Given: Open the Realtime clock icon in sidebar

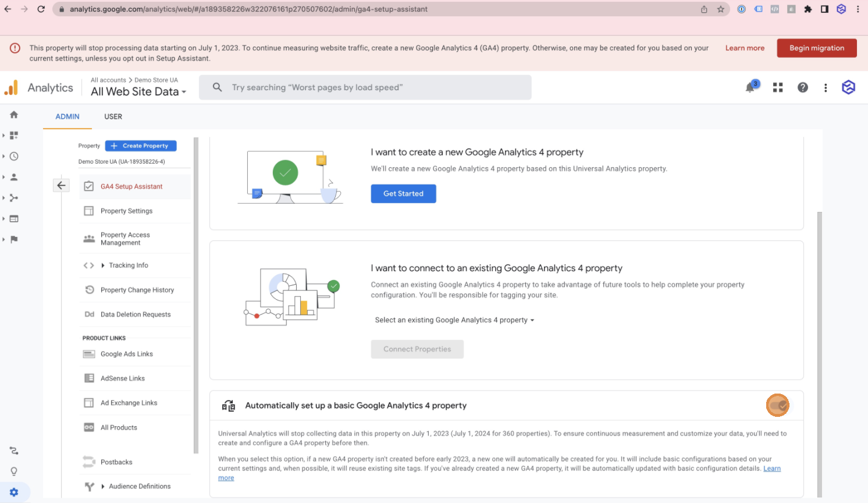Looking at the screenshot, I should 14,156.
